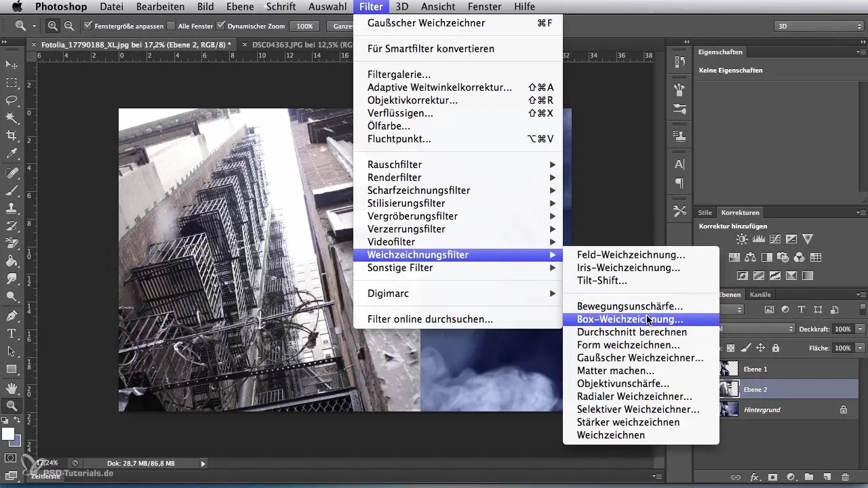Select the Crop tool
The width and height of the screenshot is (868, 488).
point(12,136)
